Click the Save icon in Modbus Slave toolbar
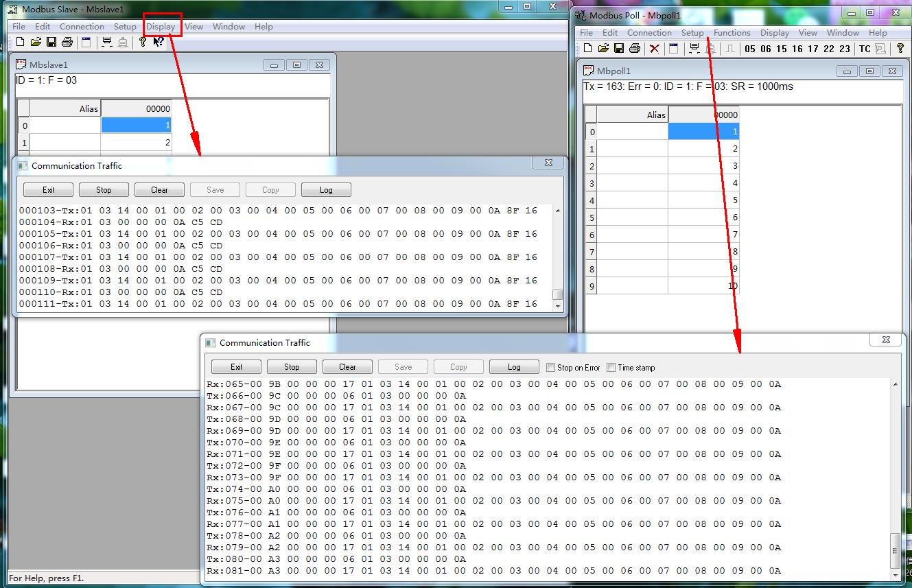This screenshot has width=912, height=588. coord(51,43)
